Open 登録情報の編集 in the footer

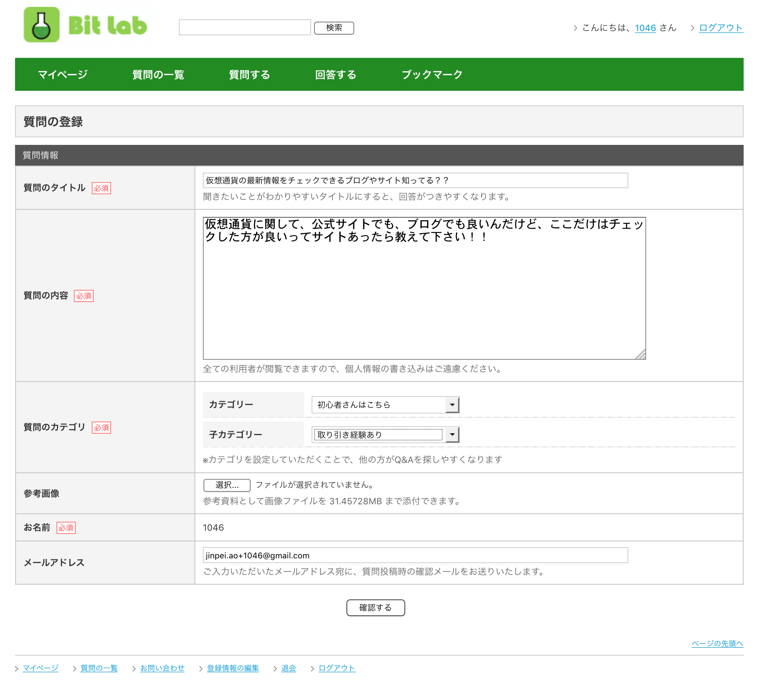coord(232,668)
